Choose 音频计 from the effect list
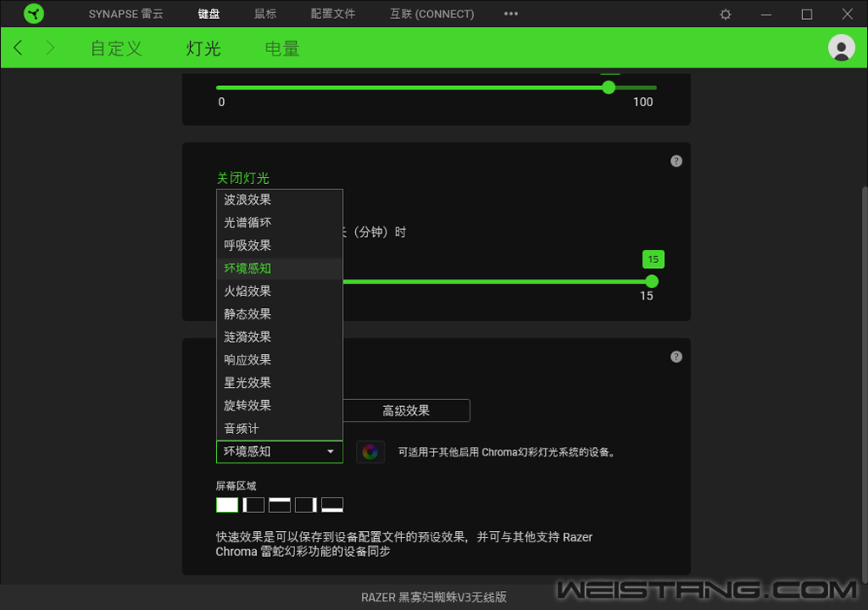Image resolution: width=868 pixels, height=610 pixels. (279, 429)
